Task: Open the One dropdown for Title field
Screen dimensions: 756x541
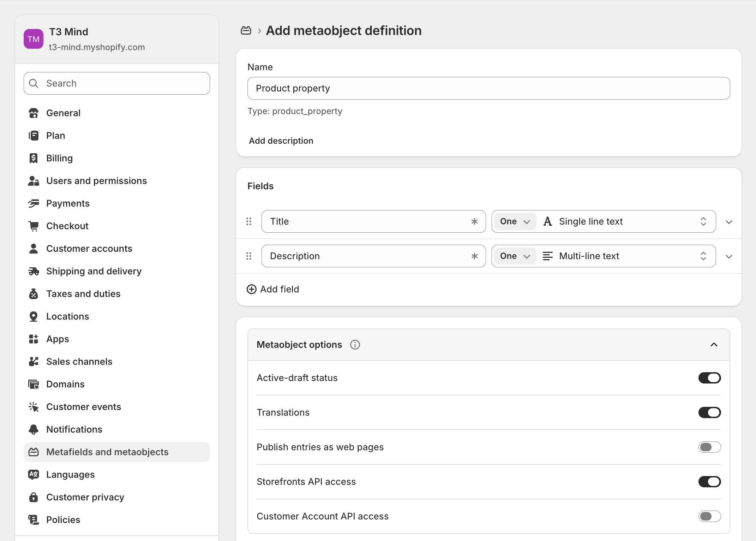Action: click(x=515, y=221)
